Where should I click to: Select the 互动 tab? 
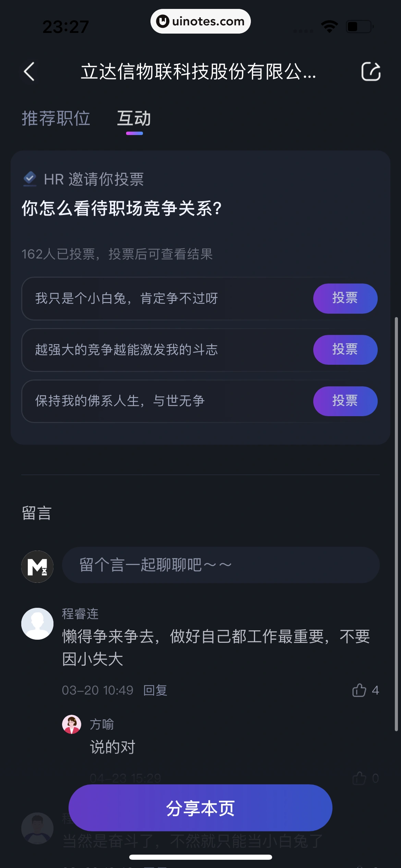tap(134, 119)
